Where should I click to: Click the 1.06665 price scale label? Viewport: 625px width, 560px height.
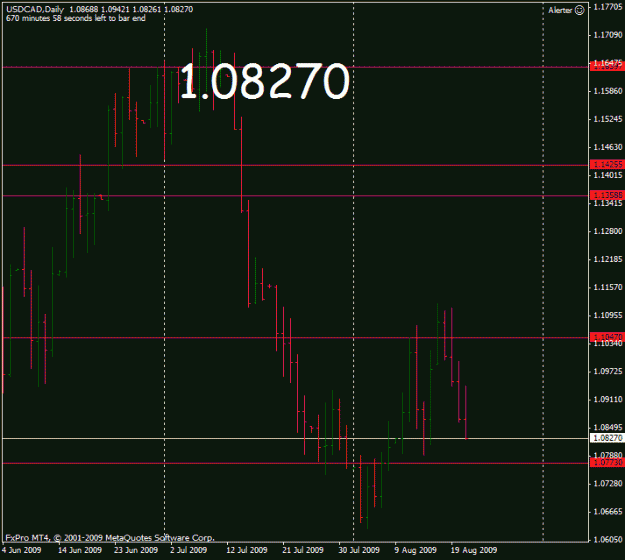pos(608,511)
